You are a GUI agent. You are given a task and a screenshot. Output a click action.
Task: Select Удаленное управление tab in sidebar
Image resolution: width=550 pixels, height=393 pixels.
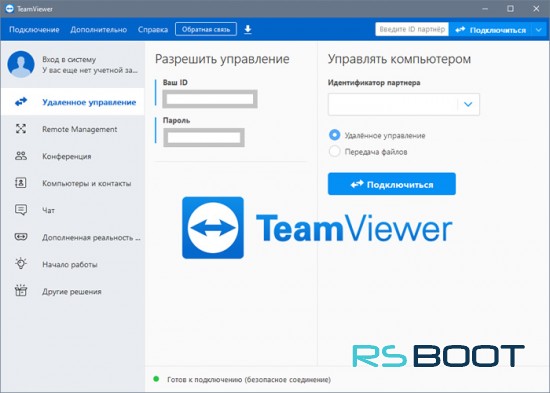[73, 102]
